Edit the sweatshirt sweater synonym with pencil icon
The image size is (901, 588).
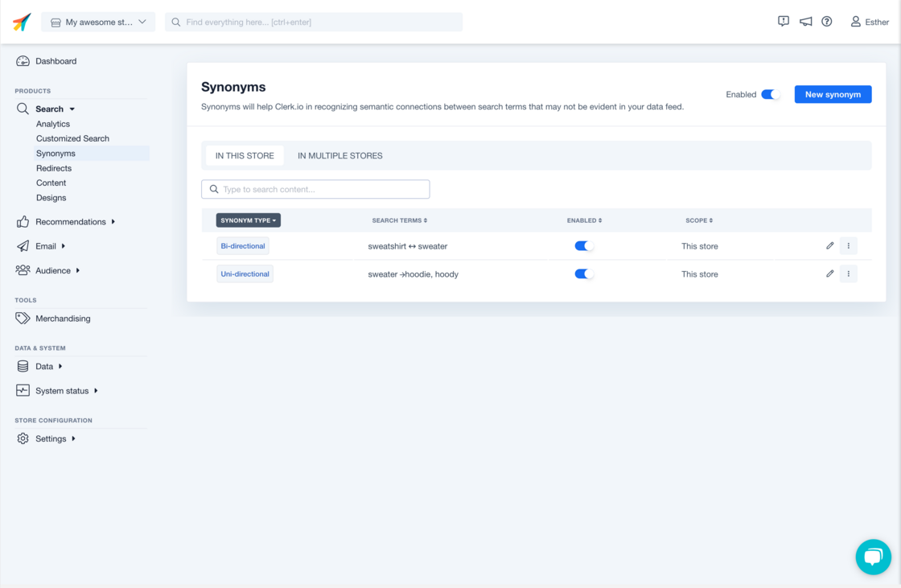[829, 245]
